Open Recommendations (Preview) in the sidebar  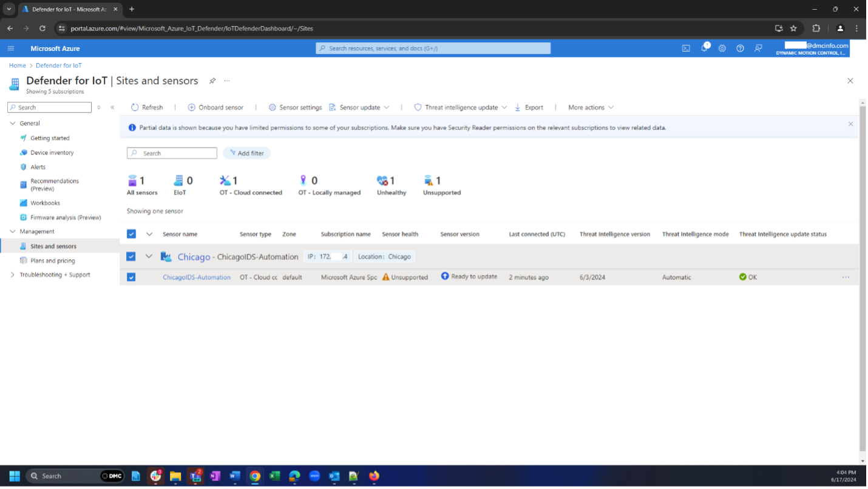point(55,184)
